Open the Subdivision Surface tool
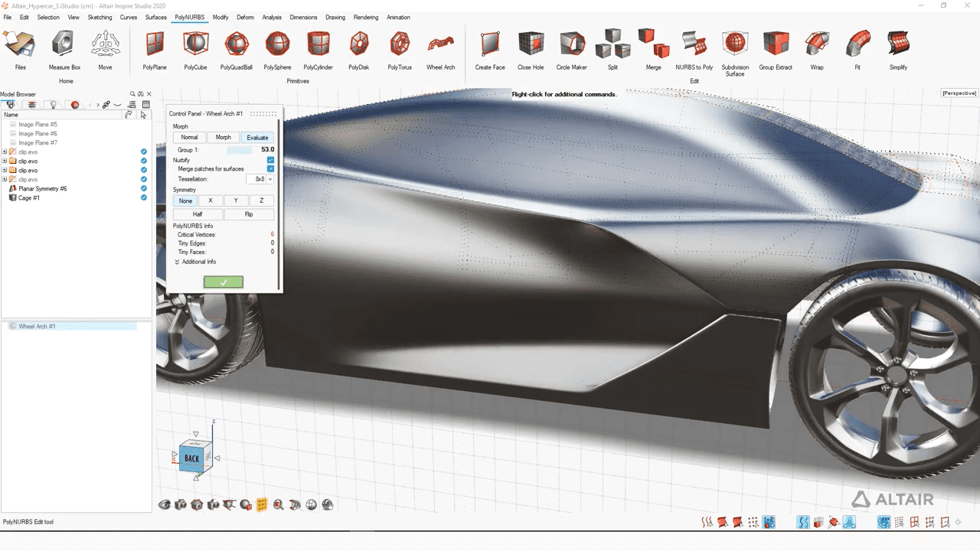Image resolution: width=980 pixels, height=551 pixels. (735, 54)
